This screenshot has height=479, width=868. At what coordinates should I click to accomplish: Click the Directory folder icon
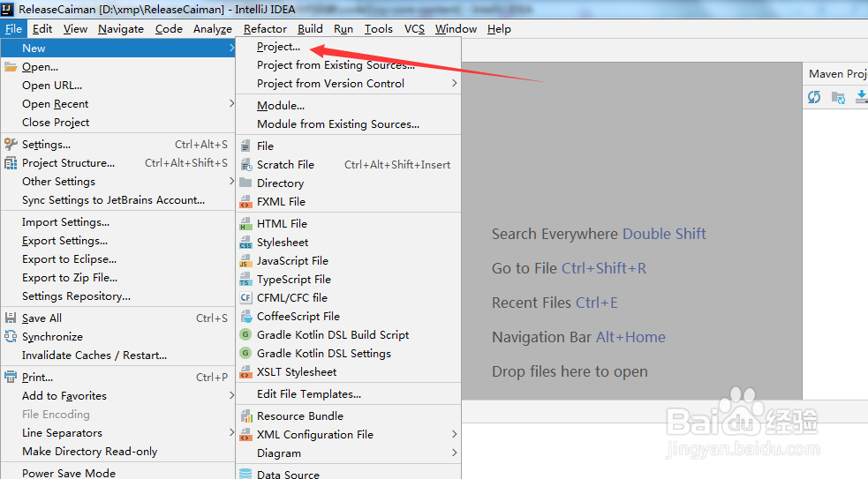click(245, 183)
